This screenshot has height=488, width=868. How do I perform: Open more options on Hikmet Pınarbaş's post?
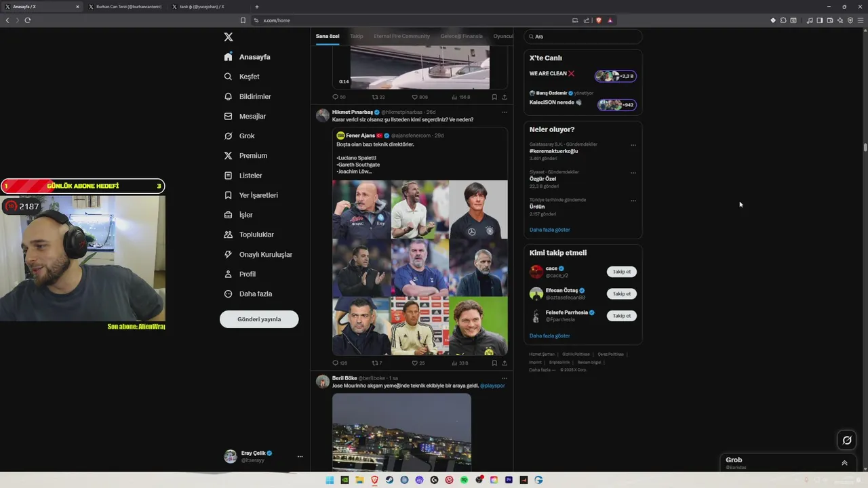pyautogui.click(x=504, y=112)
